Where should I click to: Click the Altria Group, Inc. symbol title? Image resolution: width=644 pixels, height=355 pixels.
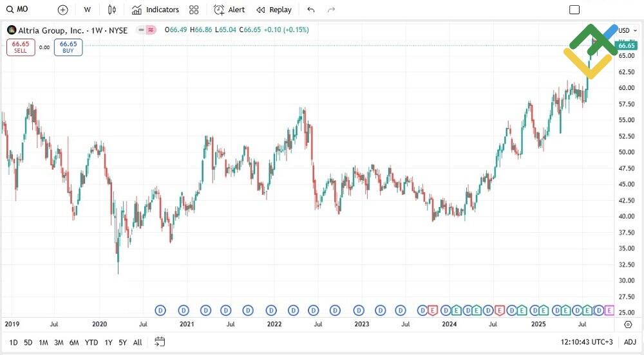tap(51, 30)
